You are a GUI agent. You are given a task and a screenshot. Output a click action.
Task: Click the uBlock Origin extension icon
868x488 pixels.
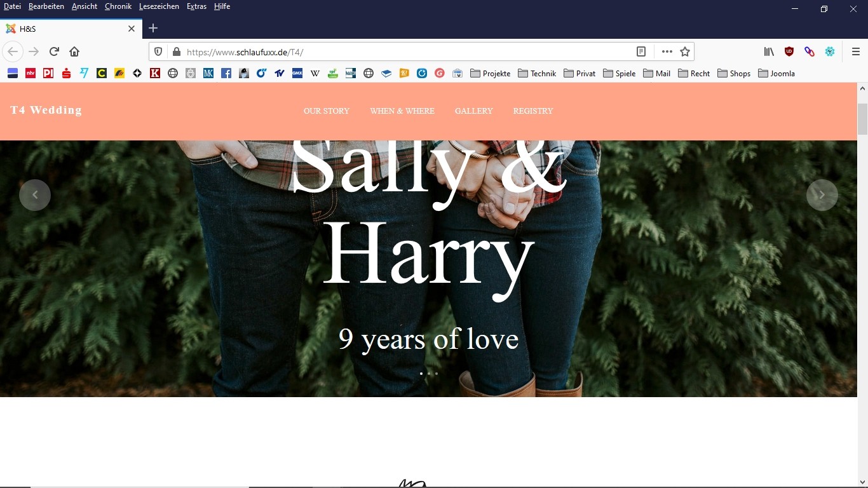coord(789,51)
